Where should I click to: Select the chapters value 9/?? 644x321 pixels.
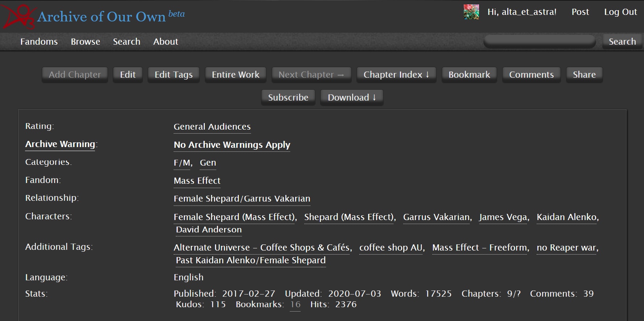[514, 294]
